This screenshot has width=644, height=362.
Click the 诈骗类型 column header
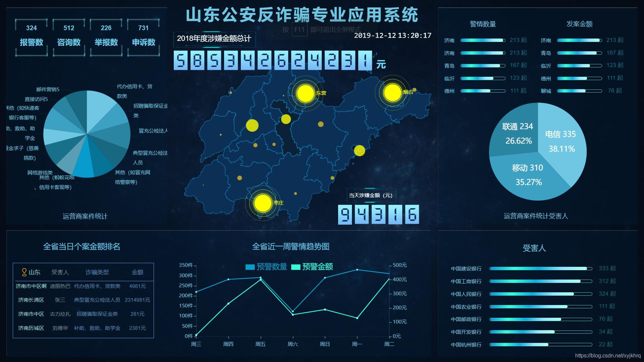(97, 272)
